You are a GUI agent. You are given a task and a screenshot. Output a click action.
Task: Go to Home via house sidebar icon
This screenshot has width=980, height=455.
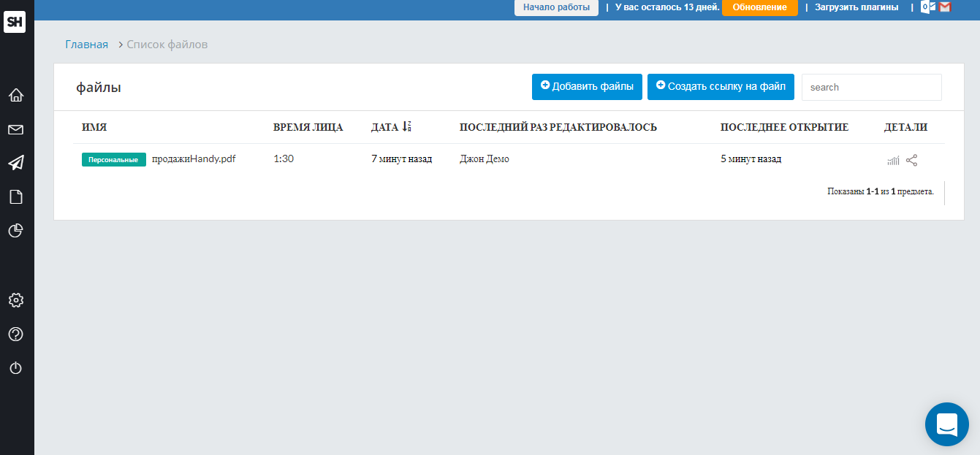[x=16, y=95]
